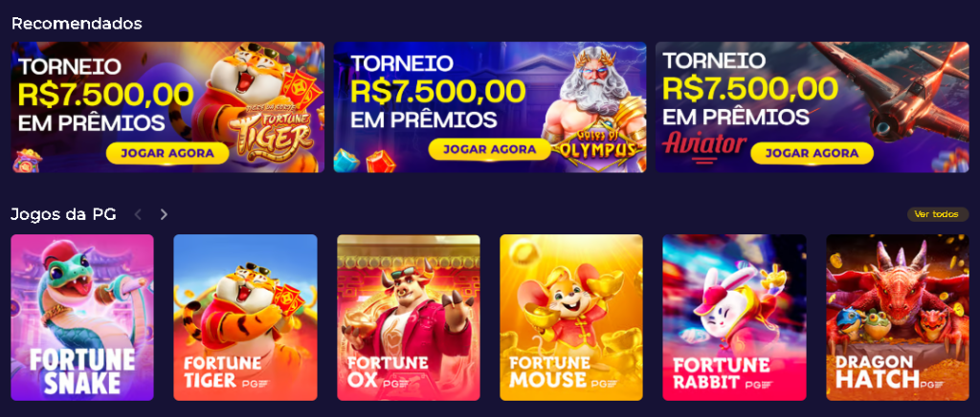Open the Fortune Tiger game tile

pyautogui.click(x=245, y=318)
